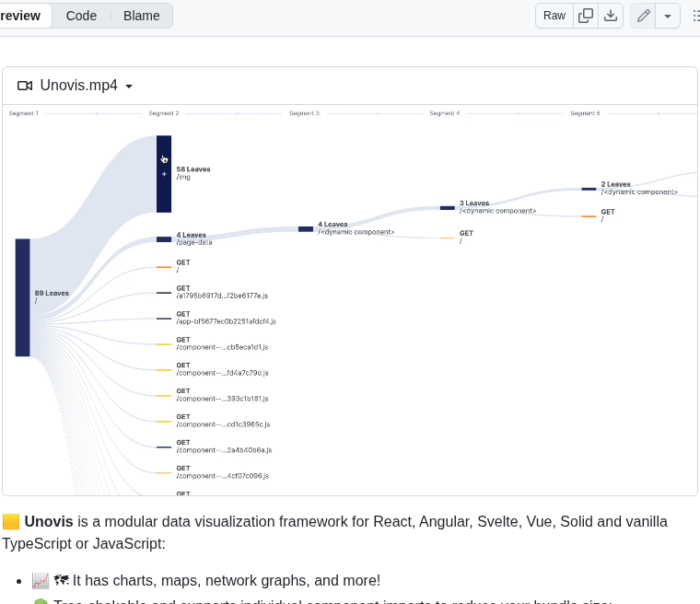700x604 pixels.
Task: Click the '58 Leaves' label text
Action: click(x=193, y=169)
